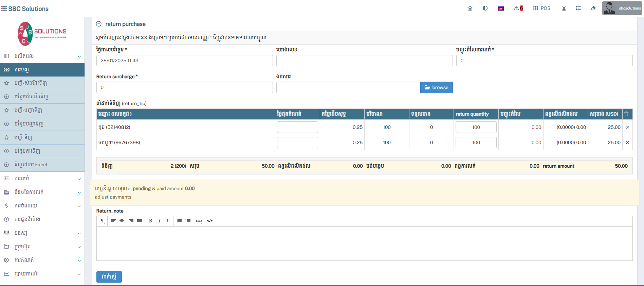Click the Return surcharge input field
Viewport: 644px width, 286px height.
pyautogui.click(x=184, y=87)
